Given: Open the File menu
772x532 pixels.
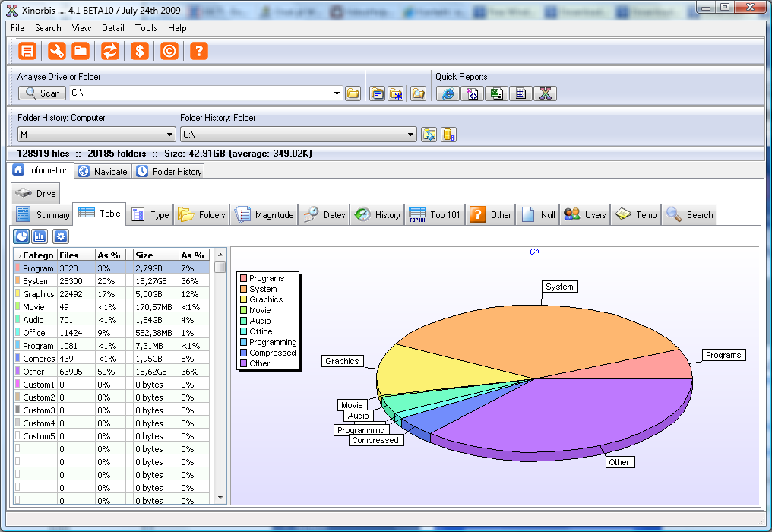Looking at the screenshot, I should [17, 28].
